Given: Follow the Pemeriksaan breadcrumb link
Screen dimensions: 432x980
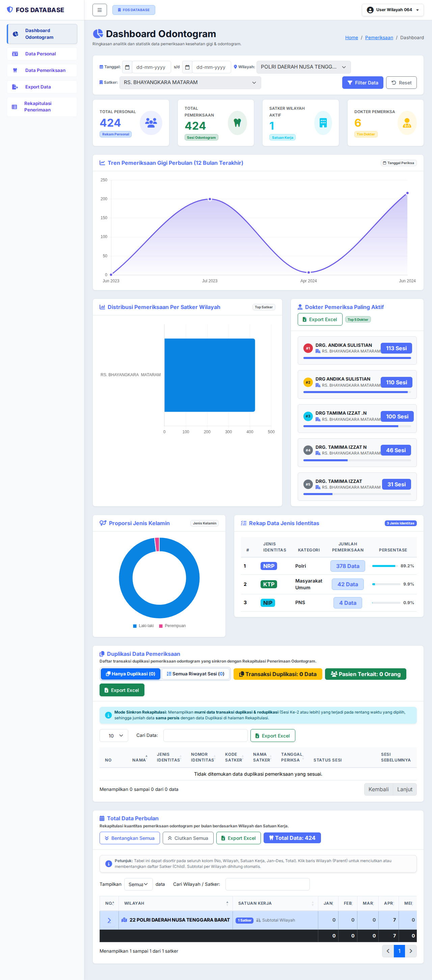Looking at the screenshot, I should 379,38.
